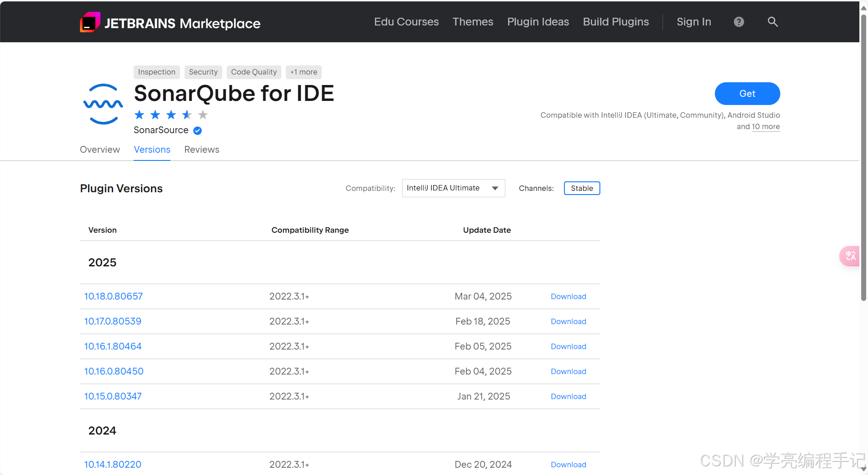868x475 pixels.
Task: Expand the '10 more' compatible products list
Action: point(767,127)
